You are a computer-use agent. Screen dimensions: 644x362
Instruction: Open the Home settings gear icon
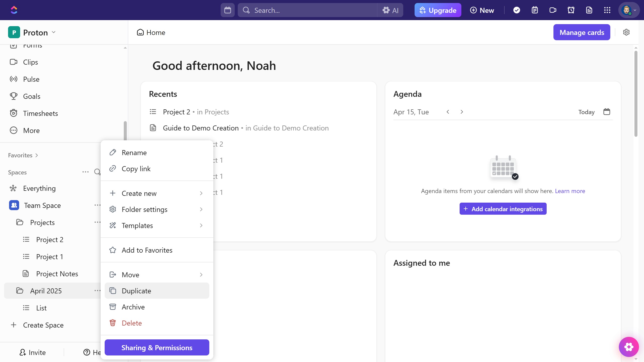point(626,32)
